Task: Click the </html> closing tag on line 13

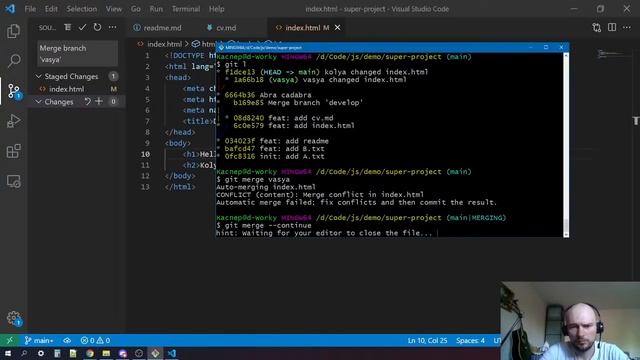Action: pos(180,187)
